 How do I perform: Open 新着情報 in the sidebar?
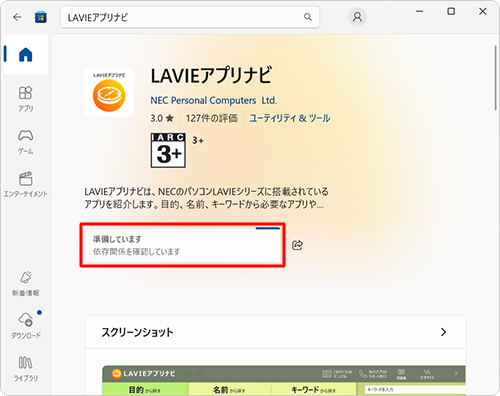[26, 283]
